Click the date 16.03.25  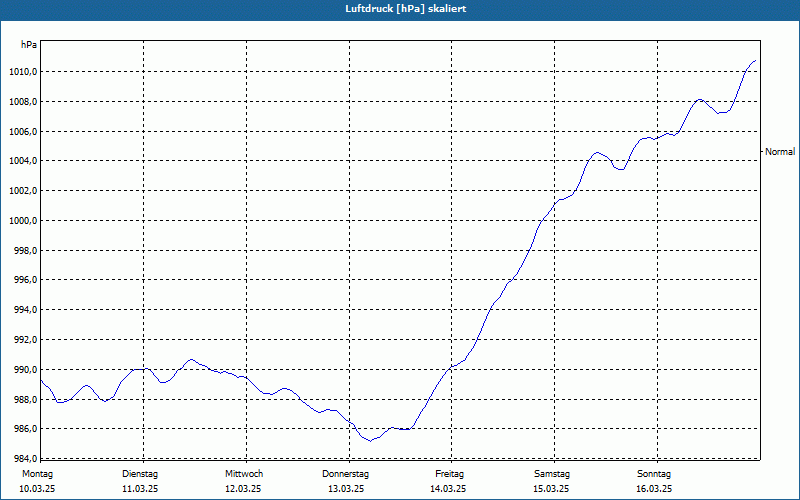(654, 489)
